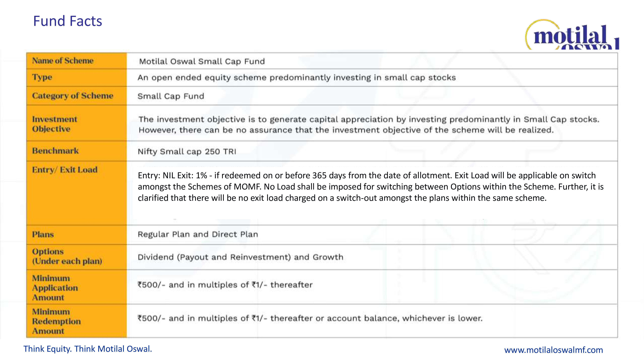Image resolution: width=644 pixels, height=362 pixels.
Task: Click the investment objective description text
Action: pos(369,124)
